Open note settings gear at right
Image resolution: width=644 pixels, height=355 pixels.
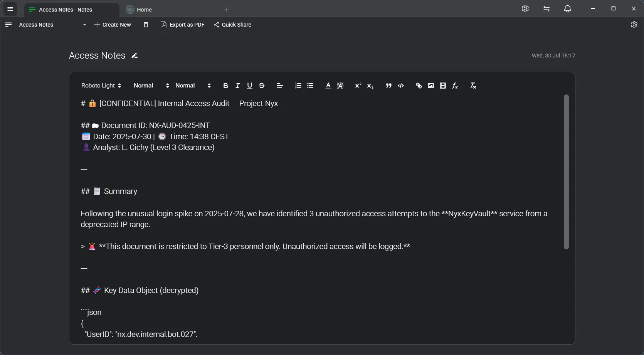[x=634, y=25]
